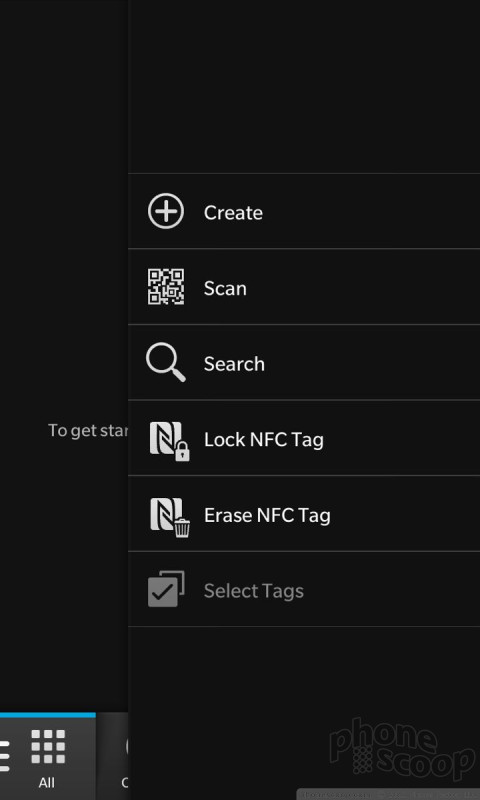Tap the NFC trash can icon
This screenshot has height=800, width=480.
coord(169,517)
